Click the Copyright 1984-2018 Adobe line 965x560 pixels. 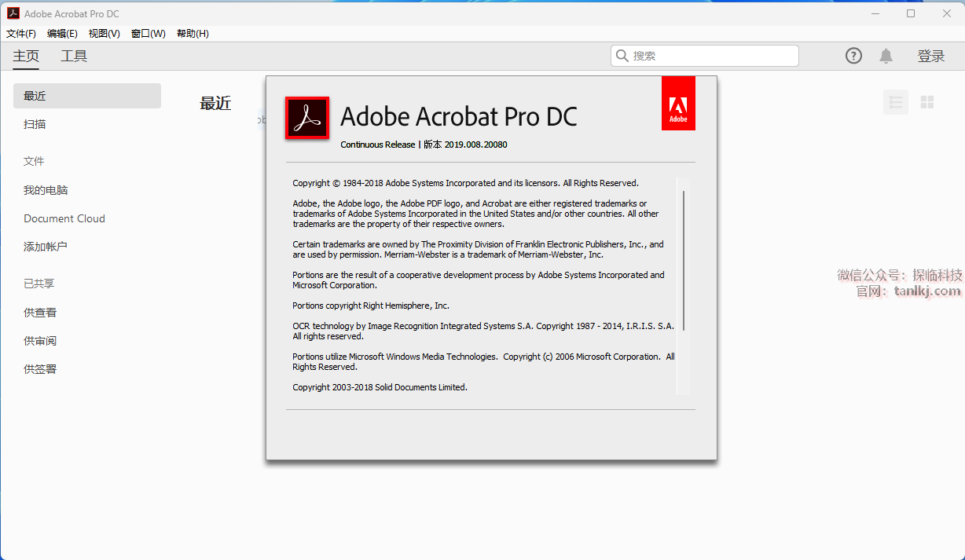(x=465, y=183)
